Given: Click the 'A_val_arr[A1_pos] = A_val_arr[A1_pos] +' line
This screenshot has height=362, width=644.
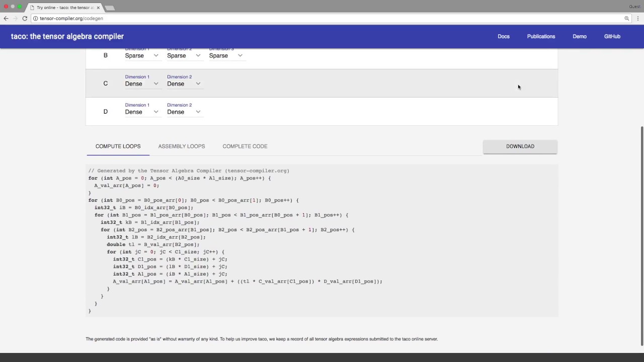Looking at the screenshot, I should (248, 282).
